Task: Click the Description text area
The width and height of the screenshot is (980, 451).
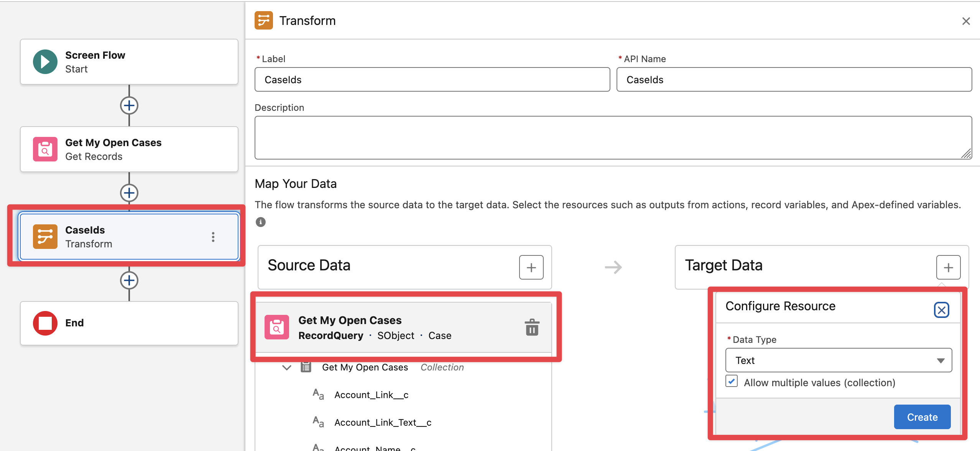Action: tap(613, 138)
